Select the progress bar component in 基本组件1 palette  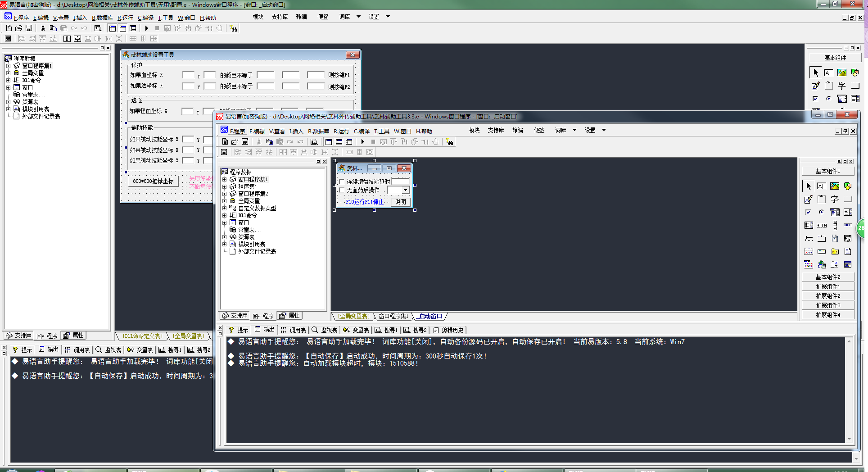[x=848, y=225]
